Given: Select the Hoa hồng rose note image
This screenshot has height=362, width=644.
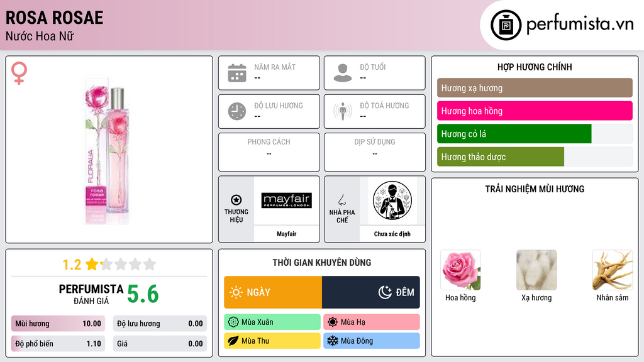Looking at the screenshot, I should [x=460, y=270].
